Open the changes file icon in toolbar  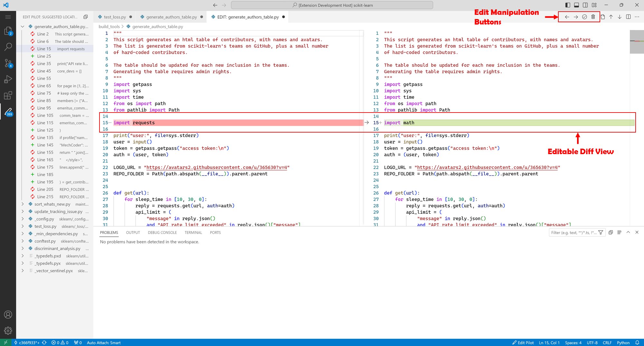coord(603,17)
